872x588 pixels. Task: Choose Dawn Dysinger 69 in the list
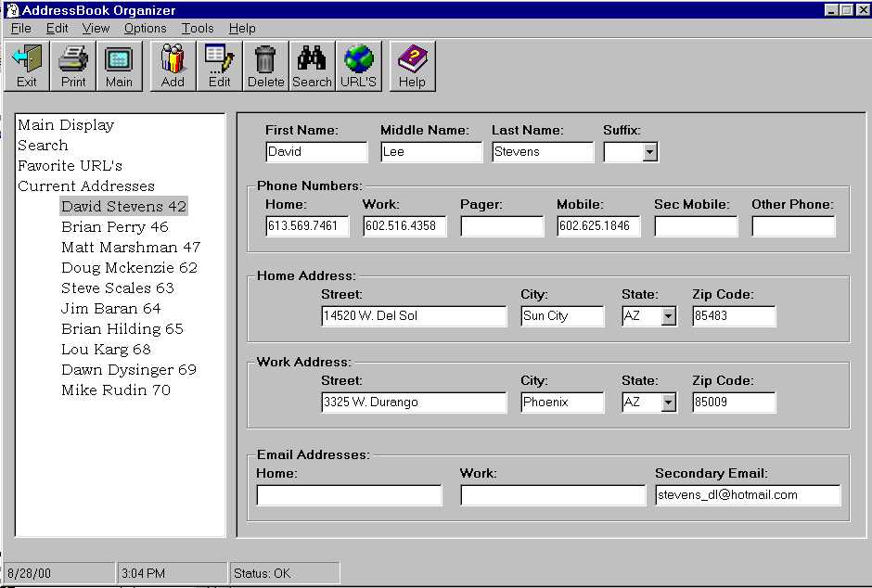click(x=129, y=370)
